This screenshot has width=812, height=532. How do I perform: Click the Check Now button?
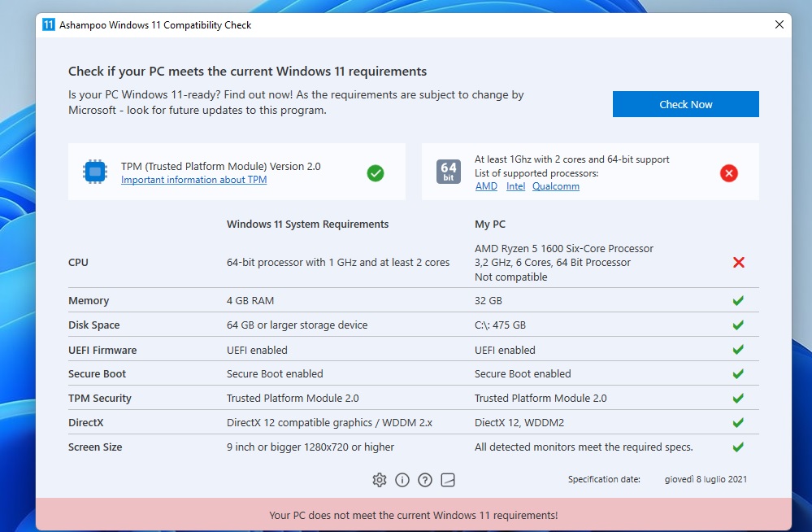click(686, 104)
